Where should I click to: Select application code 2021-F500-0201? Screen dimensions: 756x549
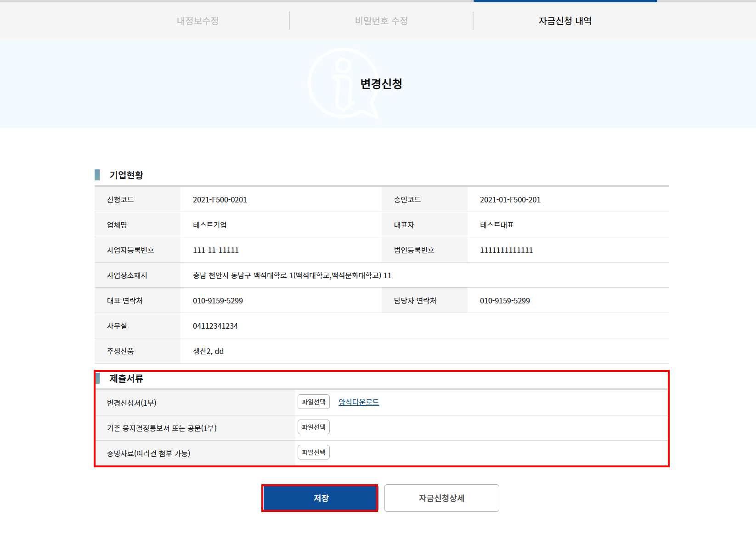click(220, 200)
